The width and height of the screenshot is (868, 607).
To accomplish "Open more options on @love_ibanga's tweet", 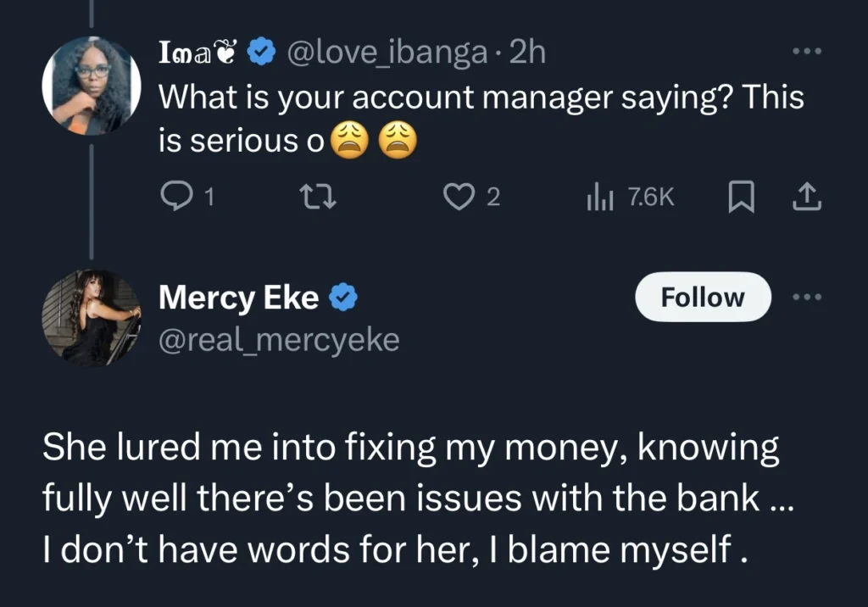I will click(807, 51).
